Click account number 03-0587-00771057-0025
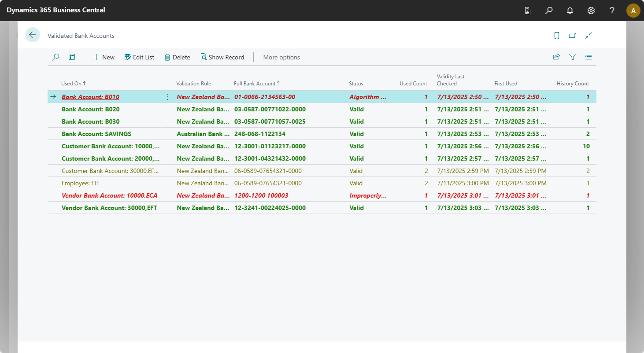Image resolution: width=644 pixels, height=353 pixels. pyautogui.click(x=270, y=121)
